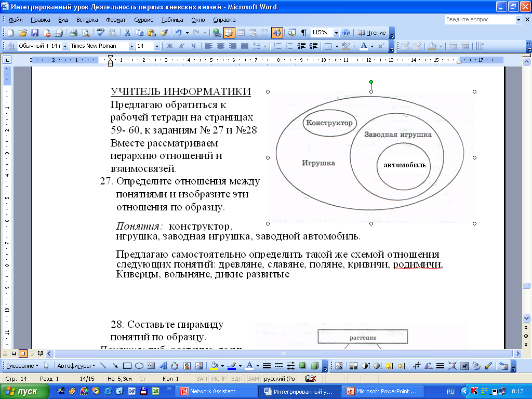
Task: Cut selection with scissors icon
Action: coord(128,33)
